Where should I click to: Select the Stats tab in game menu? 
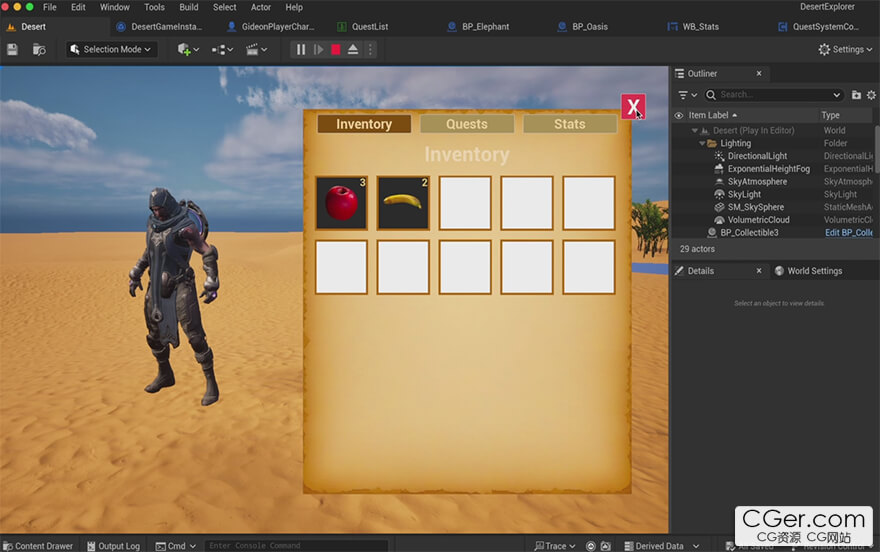pyautogui.click(x=570, y=124)
